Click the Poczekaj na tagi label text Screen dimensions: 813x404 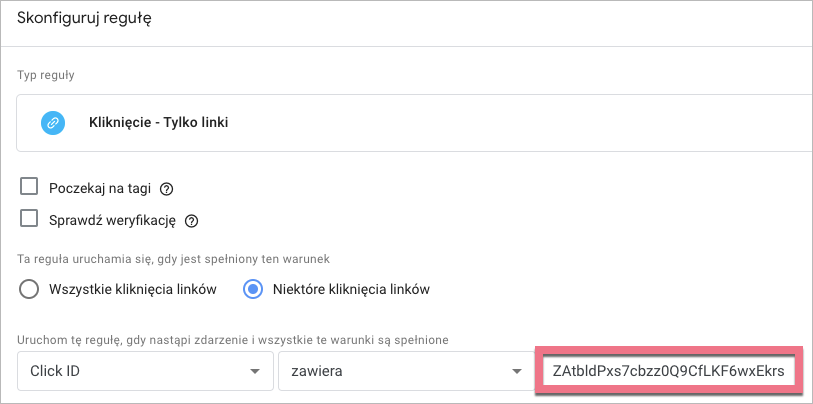point(101,188)
